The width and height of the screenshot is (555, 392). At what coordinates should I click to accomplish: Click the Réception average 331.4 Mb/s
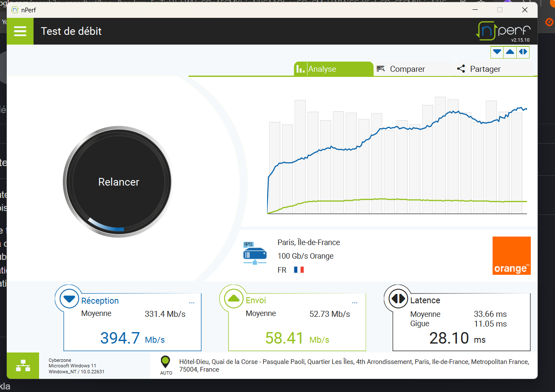coord(165,314)
